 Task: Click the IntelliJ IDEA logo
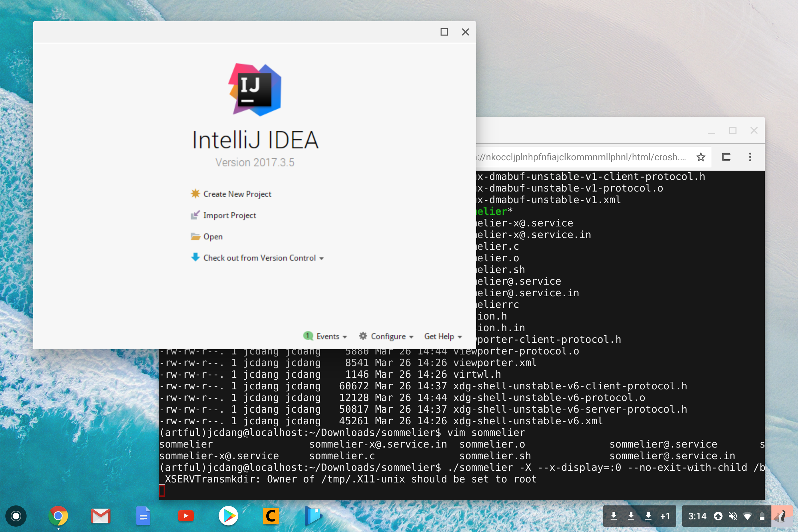[255, 90]
